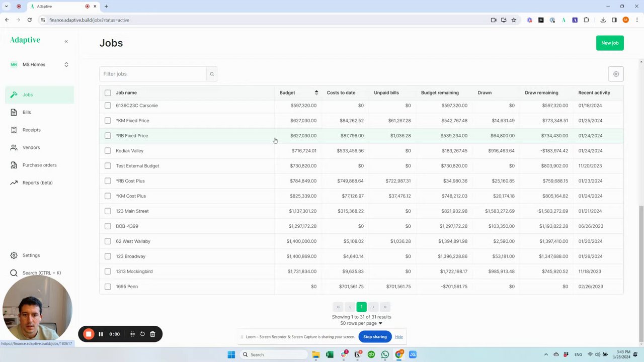Open the Windows Start menu
The image size is (644, 362).
pyautogui.click(x=231, y=354)
